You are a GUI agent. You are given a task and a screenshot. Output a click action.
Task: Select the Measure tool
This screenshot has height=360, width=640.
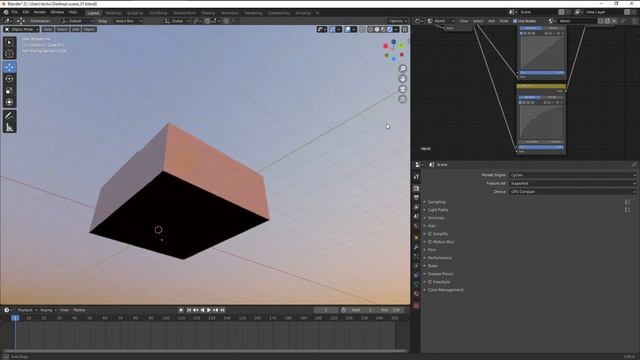click(x=10, y=127)
